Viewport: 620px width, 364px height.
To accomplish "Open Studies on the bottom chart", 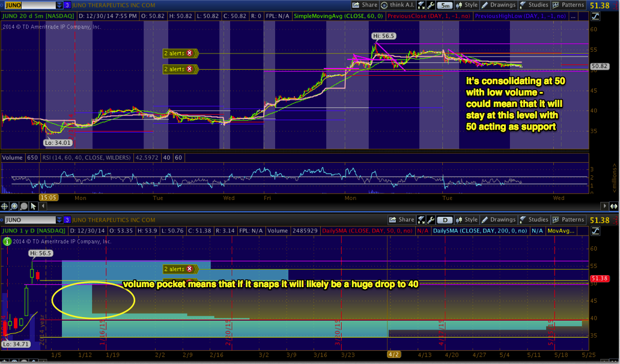I will (533, 220).
